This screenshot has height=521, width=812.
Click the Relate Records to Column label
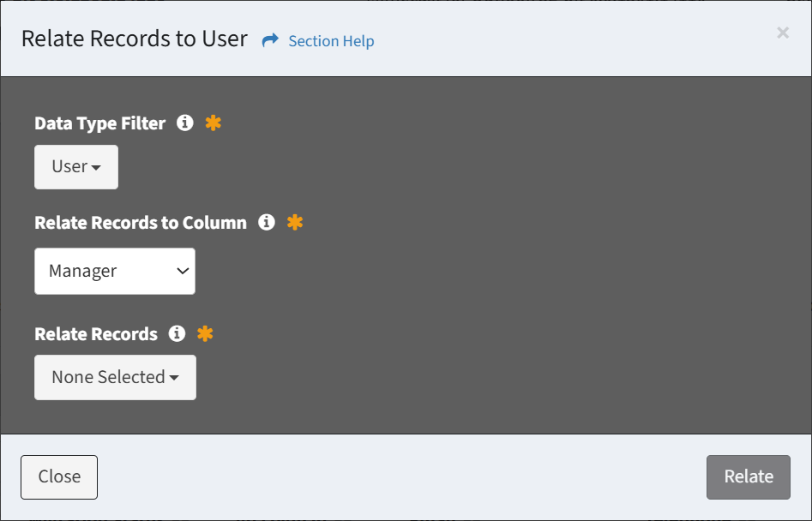coord(141,223)
